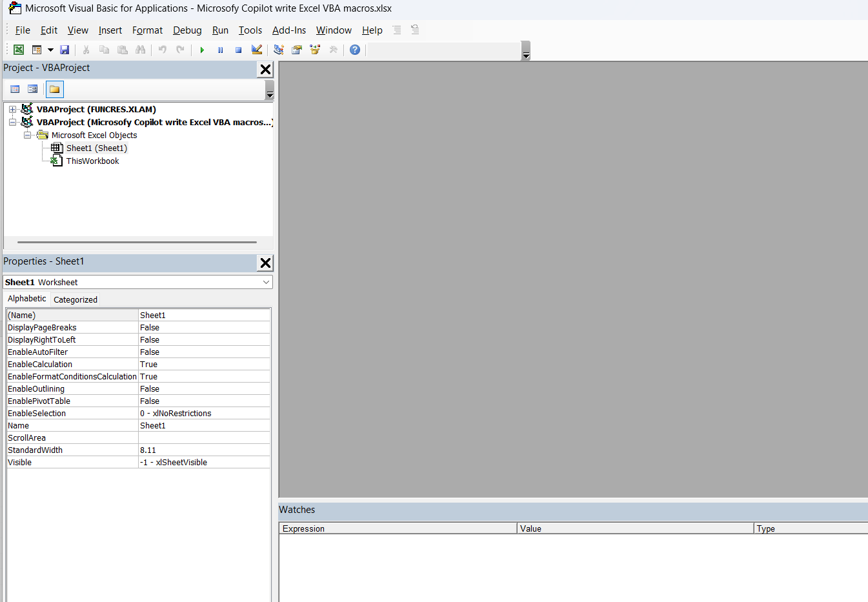The image size is (868, 602).
Task: Toggle Design Mode in the toolbar
Action: tap(257, 50)
